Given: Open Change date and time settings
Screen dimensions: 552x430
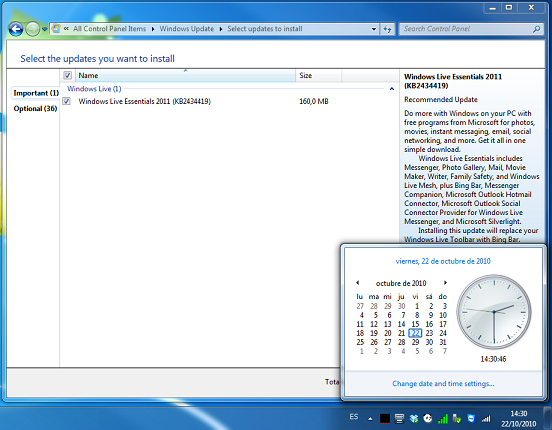Looking at the screenshot, I should 443,384.
